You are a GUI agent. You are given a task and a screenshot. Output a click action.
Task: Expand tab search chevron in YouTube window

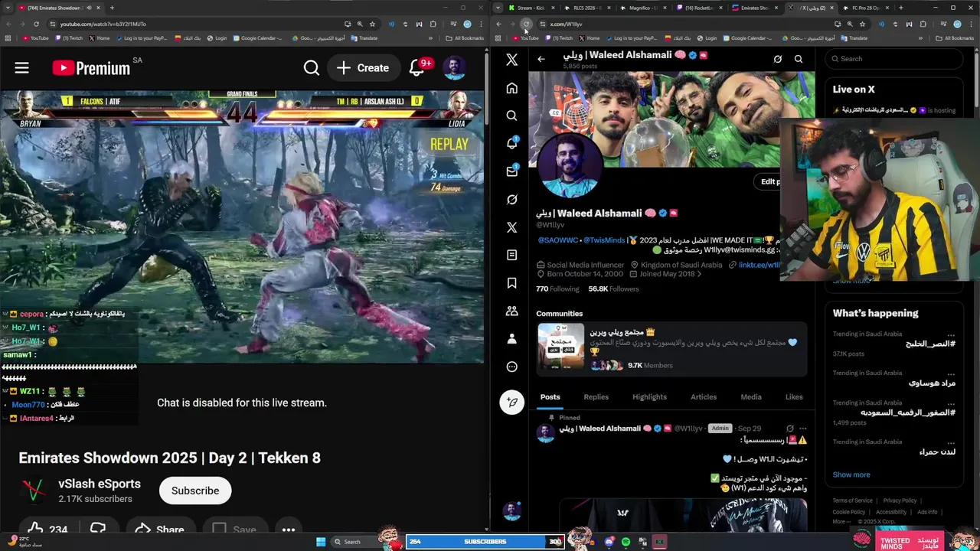click(8, 8)
